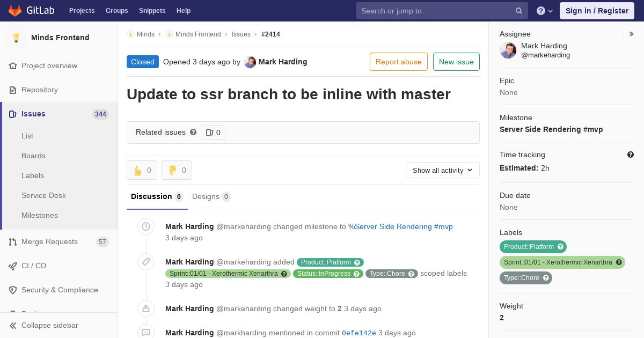Click the Mark Harding author name link

coord(283,62)
